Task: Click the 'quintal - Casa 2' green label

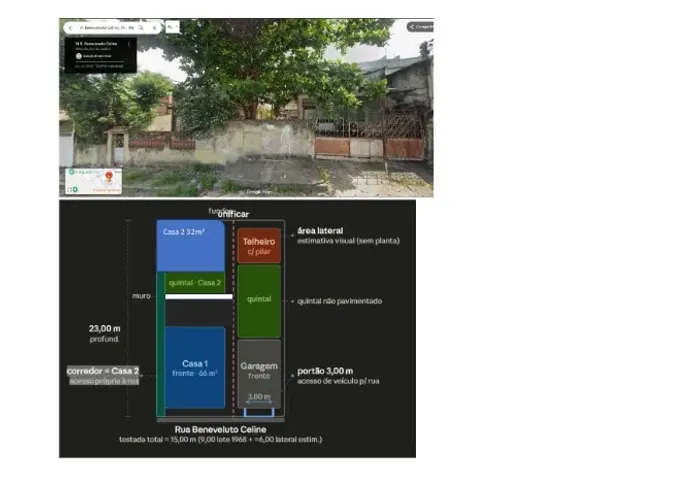Action: [195, 283]
